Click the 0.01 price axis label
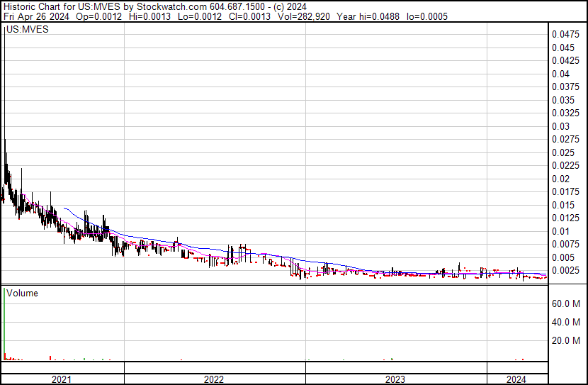Image resolution: width=588 pixels, height=385 pixels. pyautogui.click(x=560, y=231)
